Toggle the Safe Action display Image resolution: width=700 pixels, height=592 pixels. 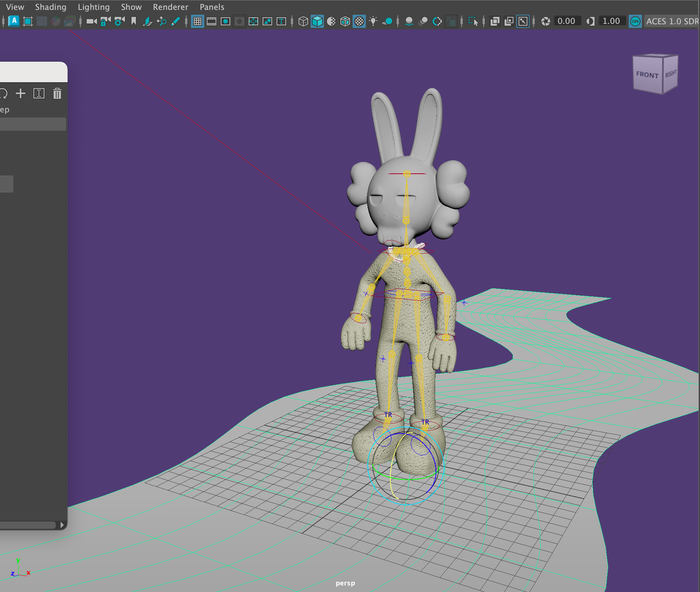(267, 21)
